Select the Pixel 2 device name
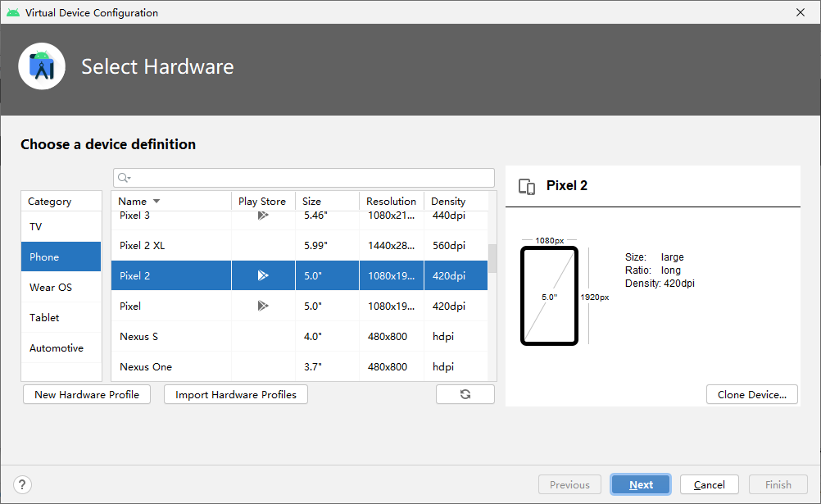Screen dimensions: 821x504 click(134, 275)
